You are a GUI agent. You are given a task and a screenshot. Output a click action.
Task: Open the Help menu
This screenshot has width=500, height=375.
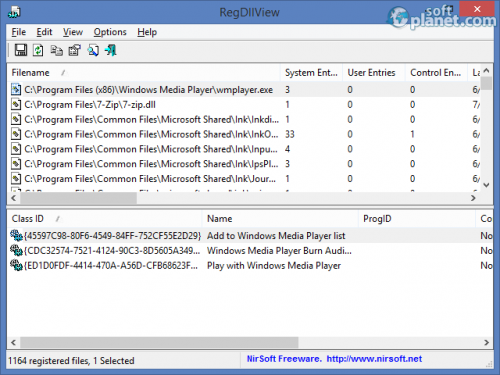(x=147, y=32)
